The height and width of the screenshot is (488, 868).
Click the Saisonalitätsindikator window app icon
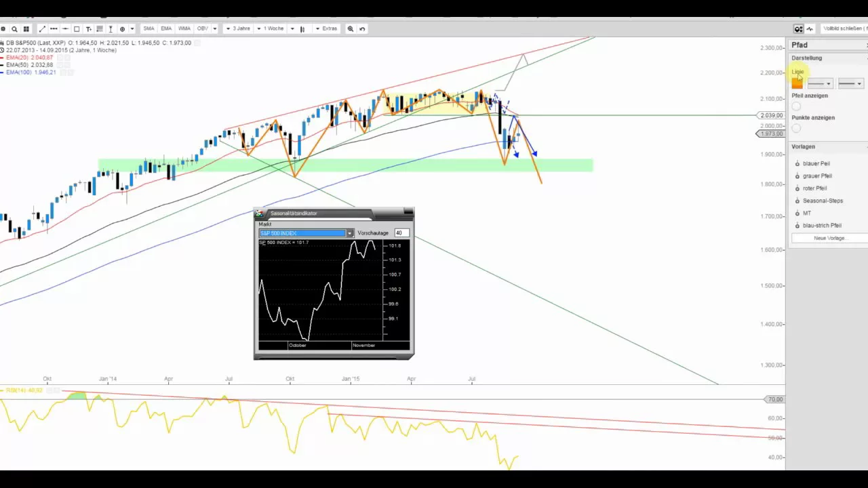click(x=259, y=213)
